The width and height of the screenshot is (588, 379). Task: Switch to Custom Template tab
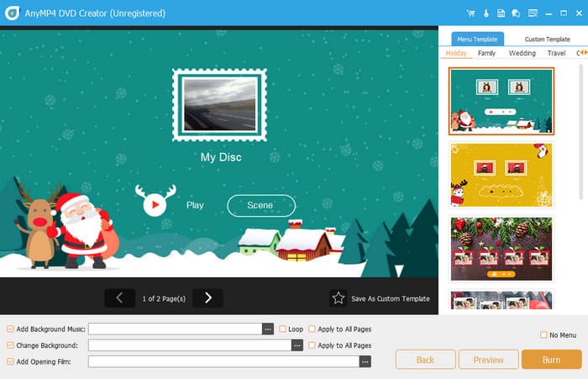click(547, 39)
